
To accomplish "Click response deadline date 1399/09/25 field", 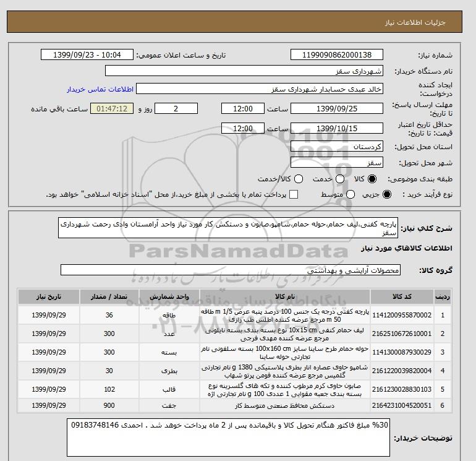I will (337, 108).
